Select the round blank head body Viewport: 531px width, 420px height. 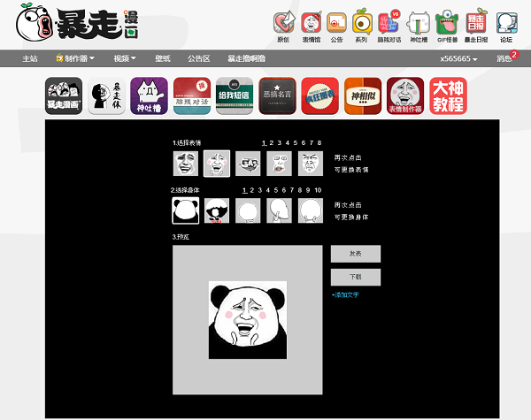tap(248, 210)
